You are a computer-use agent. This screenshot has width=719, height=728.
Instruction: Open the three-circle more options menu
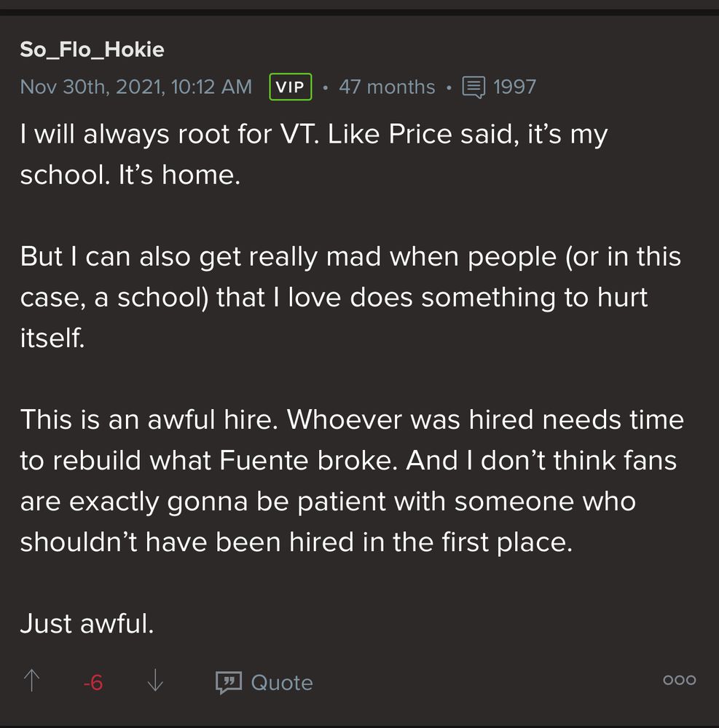pyautogui.click(x=679, y=680)
